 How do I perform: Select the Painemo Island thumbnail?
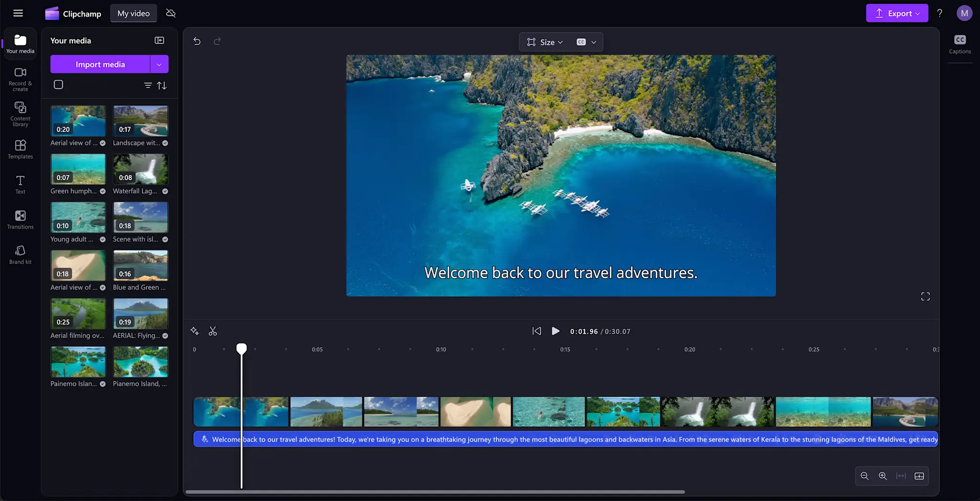coord(78,362)
